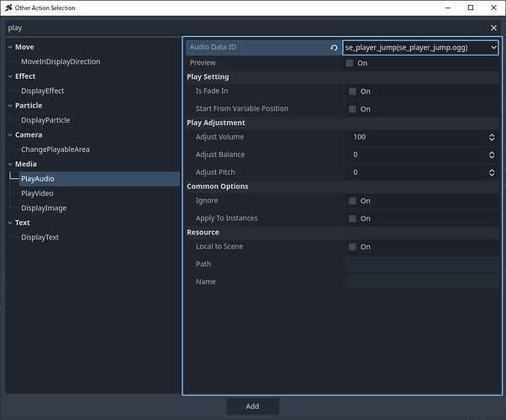Click the Adjust Balance stepper arrows

(492, 155)
